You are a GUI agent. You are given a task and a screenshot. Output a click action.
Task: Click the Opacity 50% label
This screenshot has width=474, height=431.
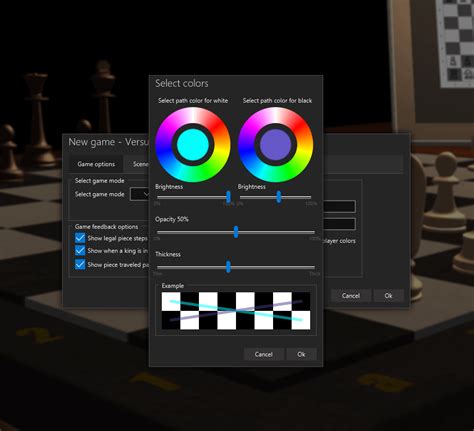pyautogui.click(x=172, y=219)
